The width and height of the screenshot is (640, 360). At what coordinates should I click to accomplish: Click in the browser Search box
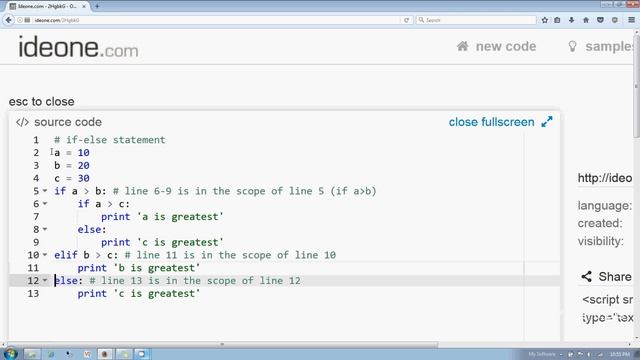[476, 20]
